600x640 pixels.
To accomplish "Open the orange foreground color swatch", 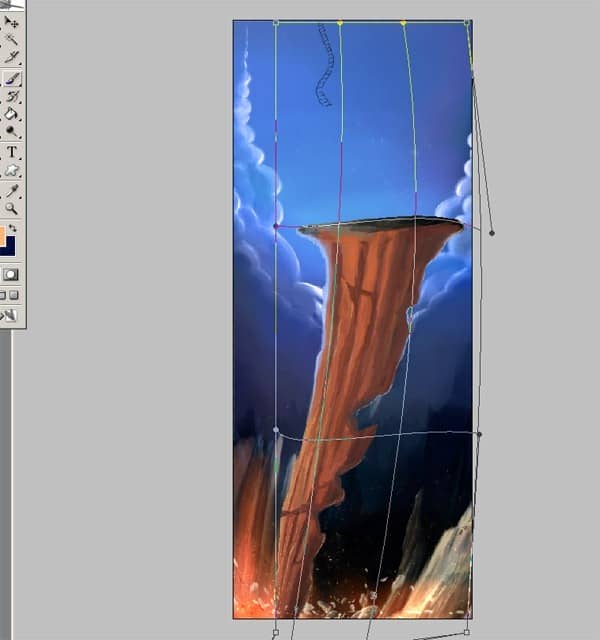I will click(2, 237).
